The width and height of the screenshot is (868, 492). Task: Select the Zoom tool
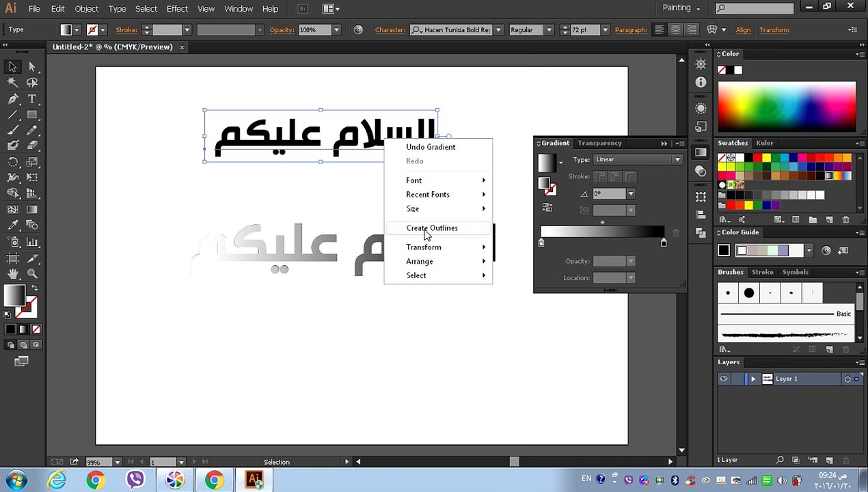32,273
